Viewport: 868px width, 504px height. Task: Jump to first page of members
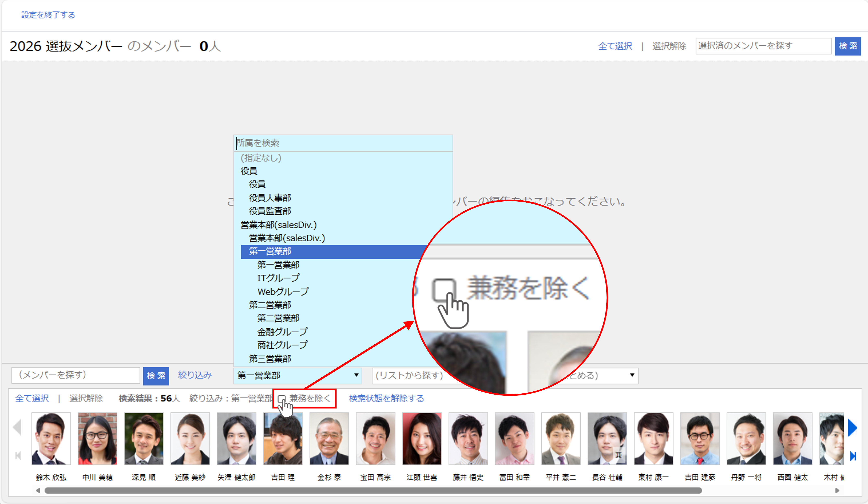[x=18, y=456]
